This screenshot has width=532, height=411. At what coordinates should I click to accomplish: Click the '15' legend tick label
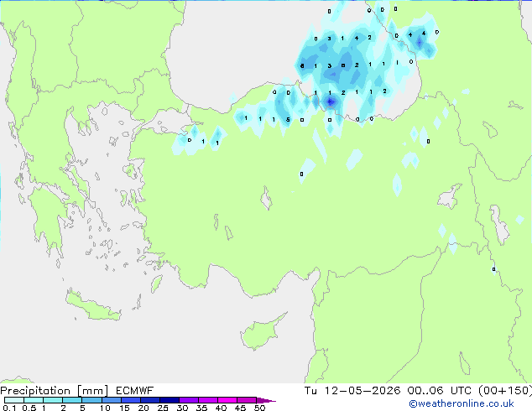click(x=124, y=408)
